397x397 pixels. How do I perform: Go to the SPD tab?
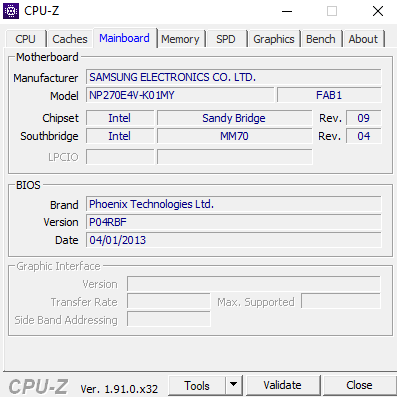point(226,39)
